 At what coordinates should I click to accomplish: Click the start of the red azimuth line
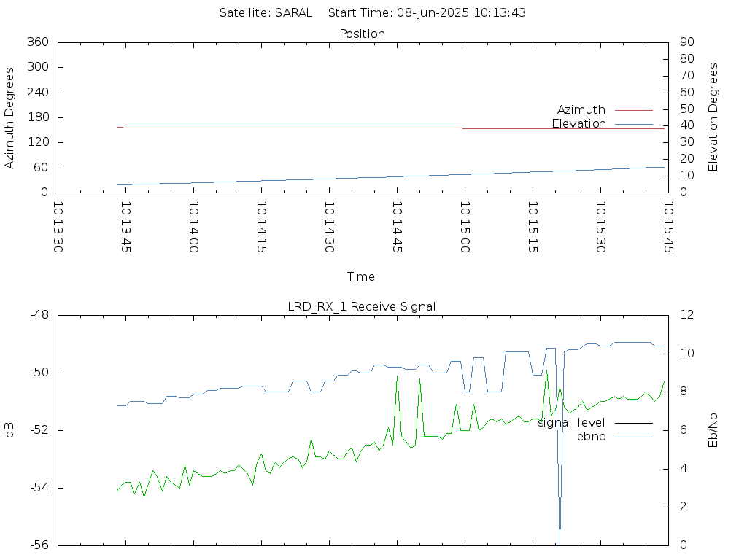[117, 127]
